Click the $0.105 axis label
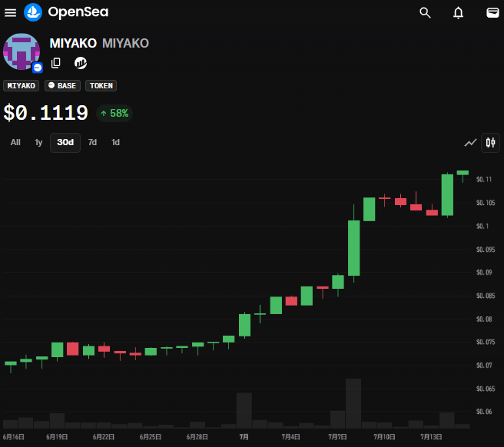Image resolution: width=504 pixels, height=447 pixels. coord(486,203)
